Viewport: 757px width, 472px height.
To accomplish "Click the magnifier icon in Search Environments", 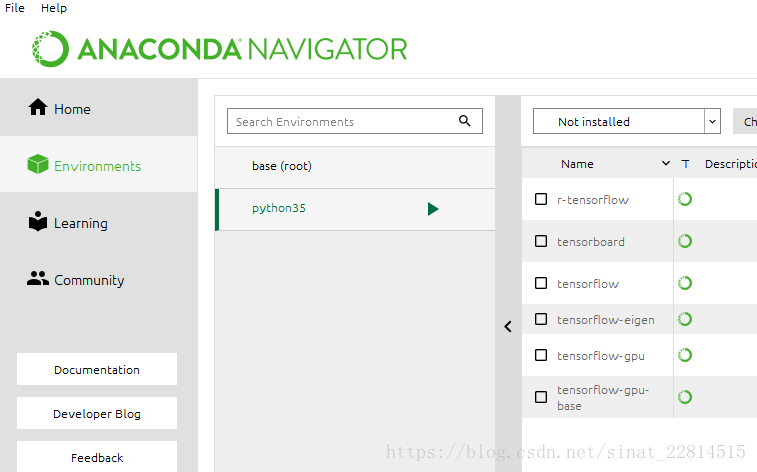I will (x=464, y=121).
